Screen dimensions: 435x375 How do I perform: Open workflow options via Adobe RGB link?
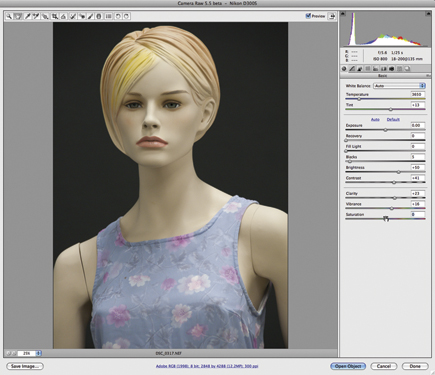(x=207, y=366)
